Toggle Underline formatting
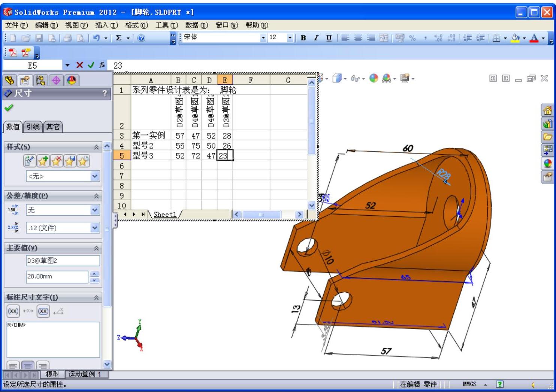The width and height of the screenshot is (556, 392). point(329,38)
